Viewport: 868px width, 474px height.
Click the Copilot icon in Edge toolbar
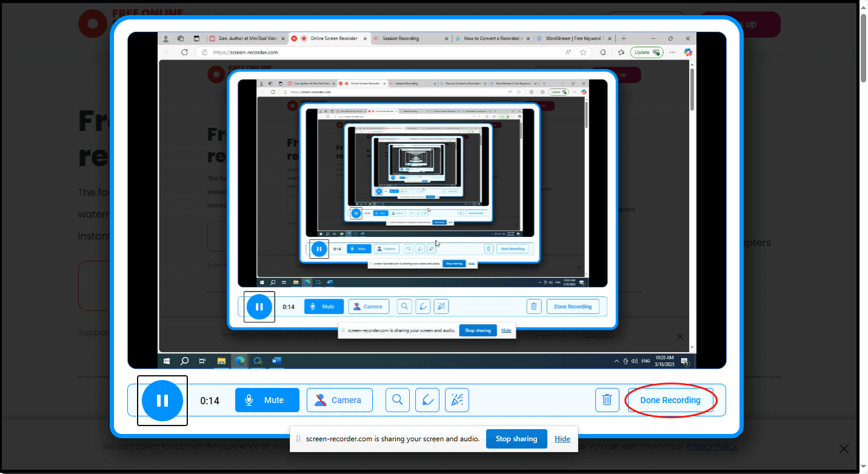click(688, 52)
